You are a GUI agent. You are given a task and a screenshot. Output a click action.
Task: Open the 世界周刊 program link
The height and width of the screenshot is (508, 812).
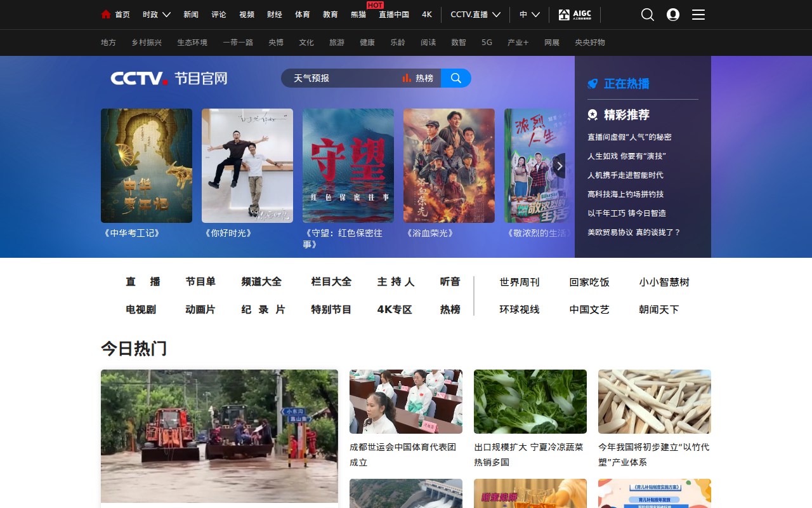pos(520,282)
